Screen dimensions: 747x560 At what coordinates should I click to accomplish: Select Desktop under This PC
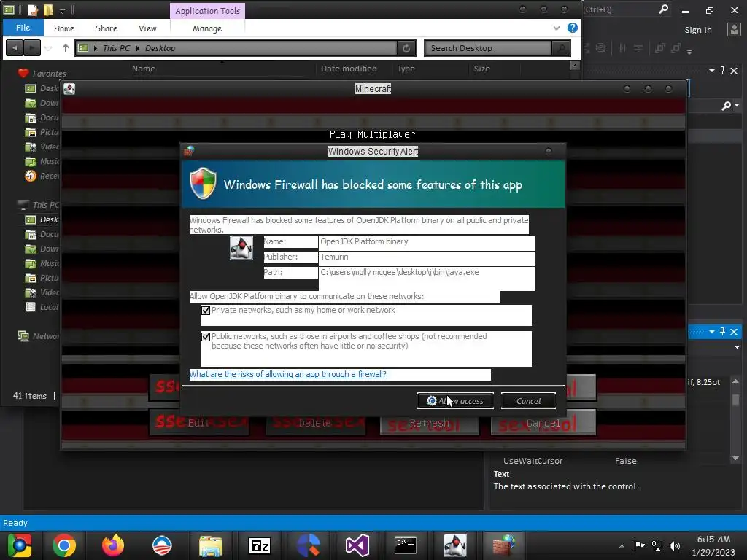point(42,219)
